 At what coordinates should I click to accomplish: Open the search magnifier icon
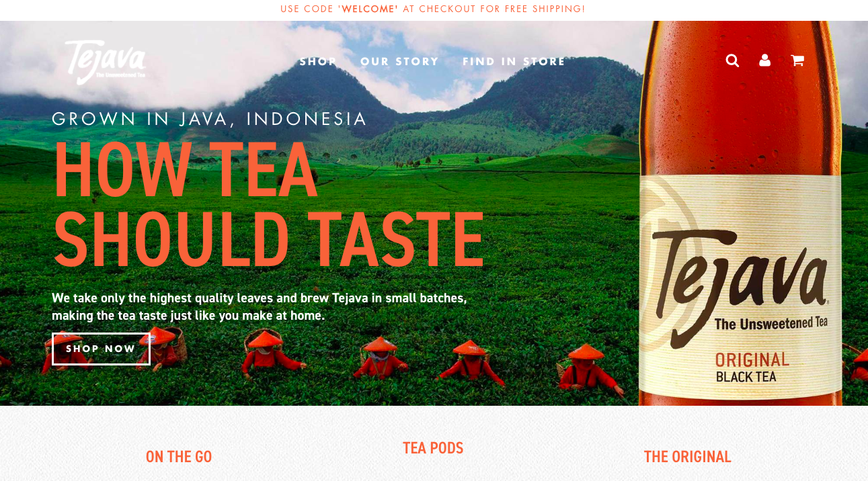pyautogui.click(x=732, y=60)
